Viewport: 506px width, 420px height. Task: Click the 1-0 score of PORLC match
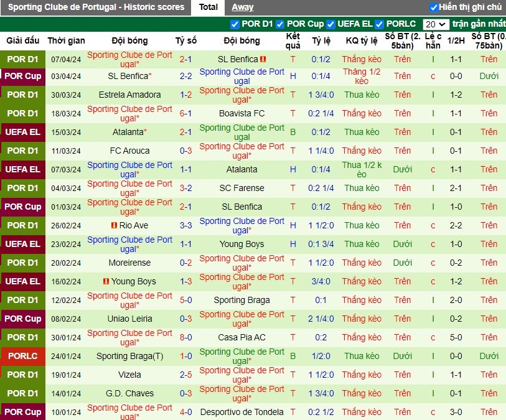pyautogui.click(x=185, y=356)
